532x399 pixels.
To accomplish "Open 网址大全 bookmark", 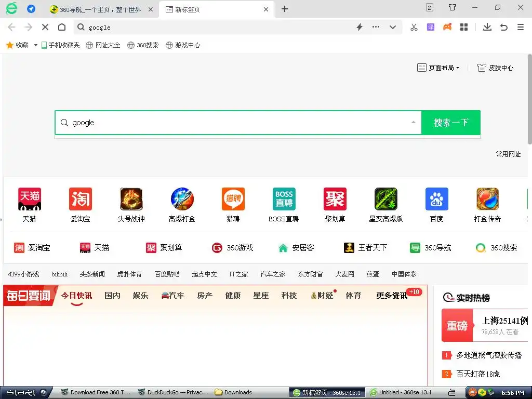I will pos(103,45).
